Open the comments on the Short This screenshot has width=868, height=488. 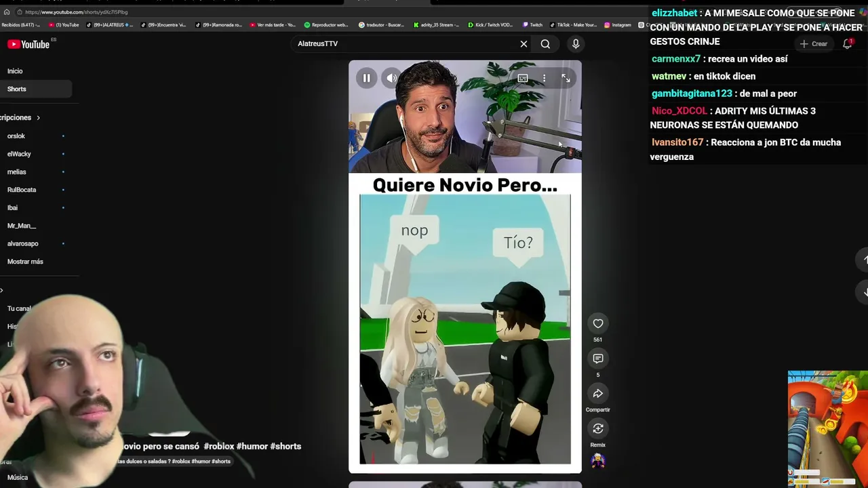(597, 359)
